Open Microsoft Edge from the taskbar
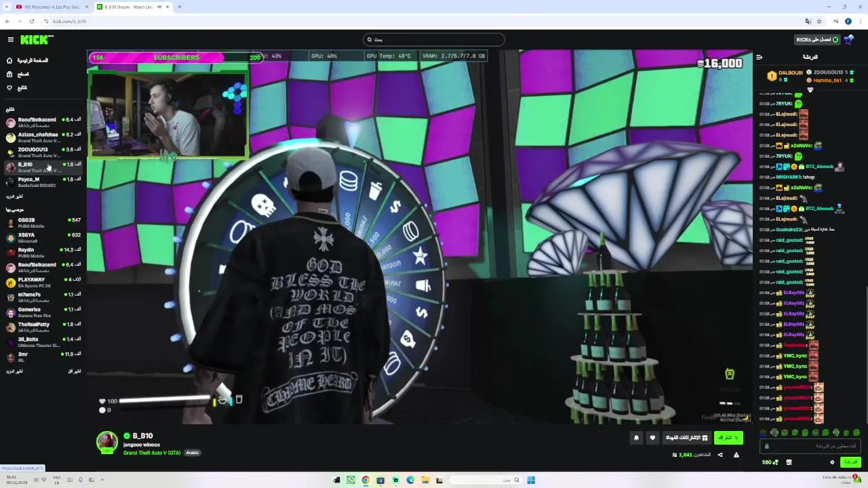Screen dimensions: 868x488 (410, 480)
